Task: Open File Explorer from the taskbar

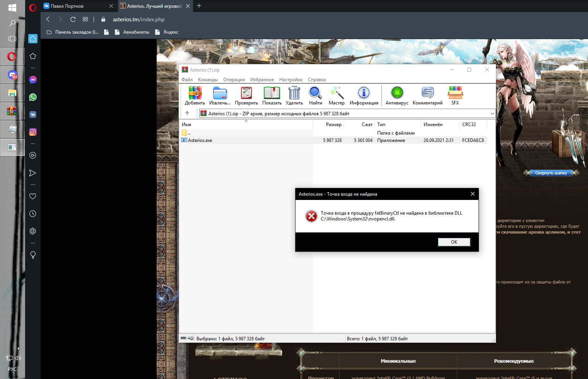Action: (x=12, y=93)
